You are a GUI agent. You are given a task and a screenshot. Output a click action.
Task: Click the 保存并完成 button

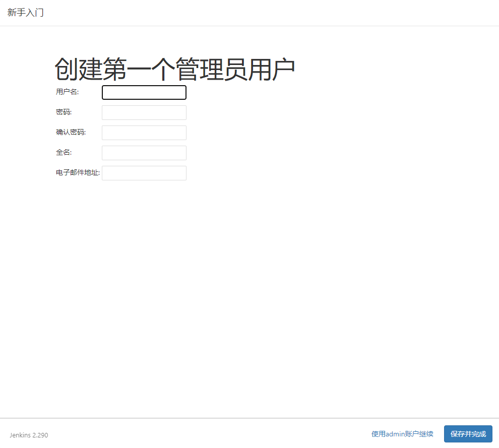point(468,434)
